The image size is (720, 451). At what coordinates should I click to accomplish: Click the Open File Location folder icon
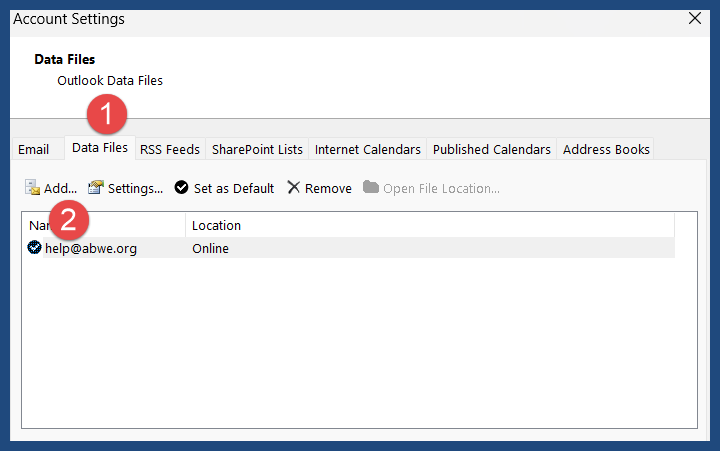(x=371, y=187)
